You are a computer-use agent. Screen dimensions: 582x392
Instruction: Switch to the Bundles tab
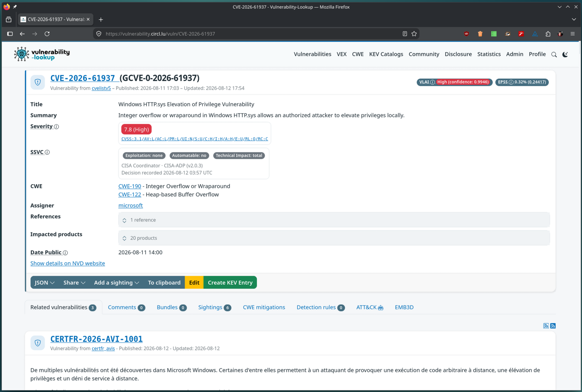pos(172,307)
